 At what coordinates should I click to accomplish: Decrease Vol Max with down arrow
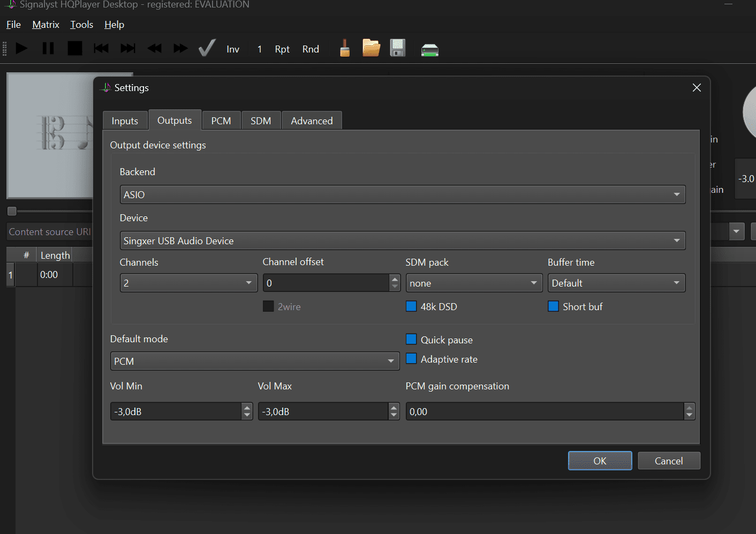[x=394, y=416]
